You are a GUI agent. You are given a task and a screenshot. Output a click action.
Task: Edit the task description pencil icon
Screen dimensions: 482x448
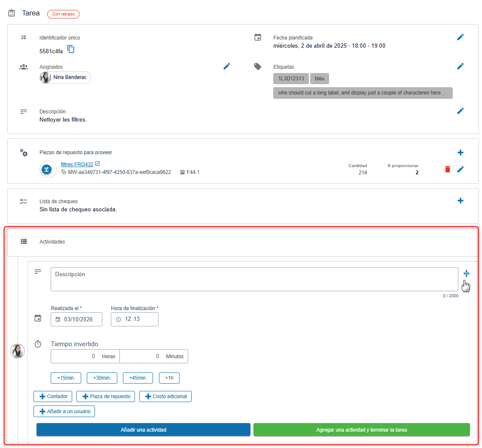point(460,111)
